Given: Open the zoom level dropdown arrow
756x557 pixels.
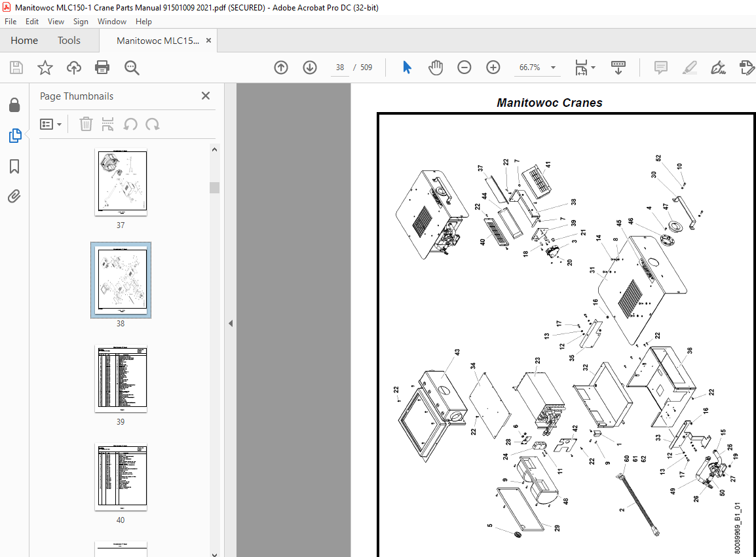Looking at the screenshot, I should (553, 67).
